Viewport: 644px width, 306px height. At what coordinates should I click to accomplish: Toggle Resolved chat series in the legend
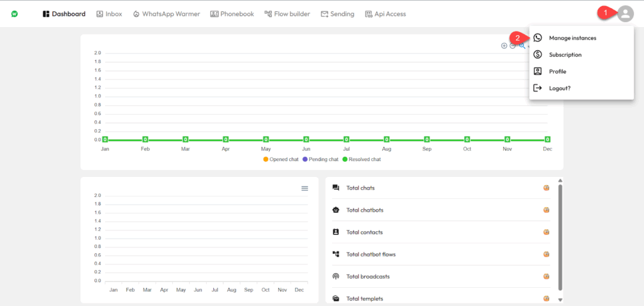pos(362,159)
